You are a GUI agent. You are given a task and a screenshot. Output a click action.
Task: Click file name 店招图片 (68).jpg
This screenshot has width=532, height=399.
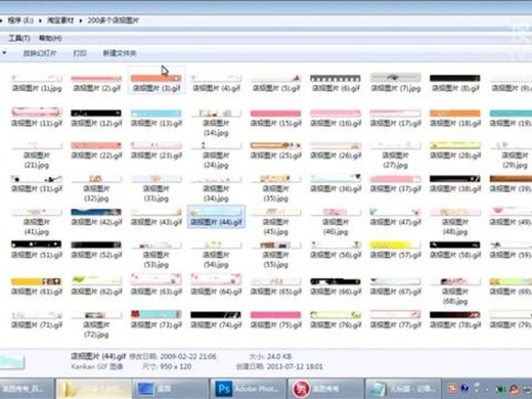tap(455, 296)
